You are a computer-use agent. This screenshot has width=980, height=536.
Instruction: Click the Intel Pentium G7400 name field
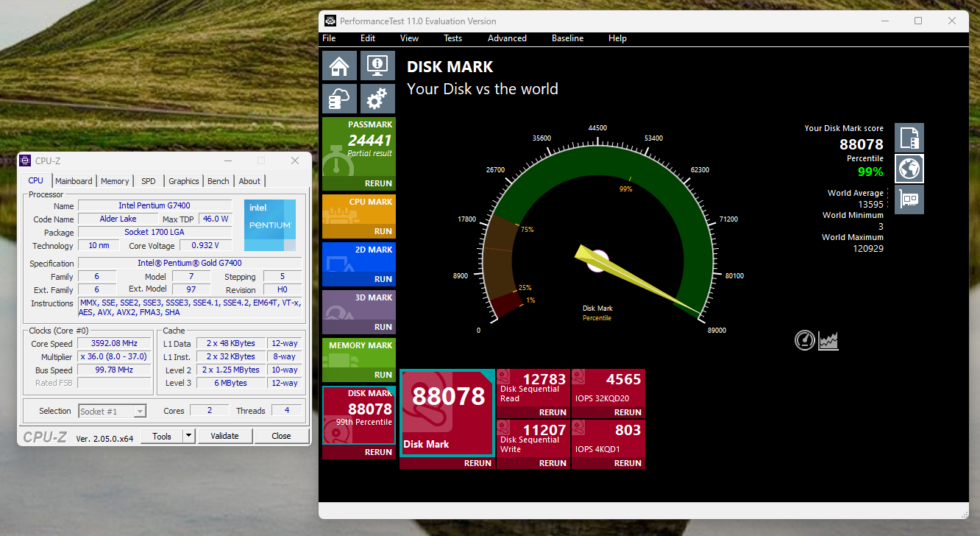(x=154, y=205)
